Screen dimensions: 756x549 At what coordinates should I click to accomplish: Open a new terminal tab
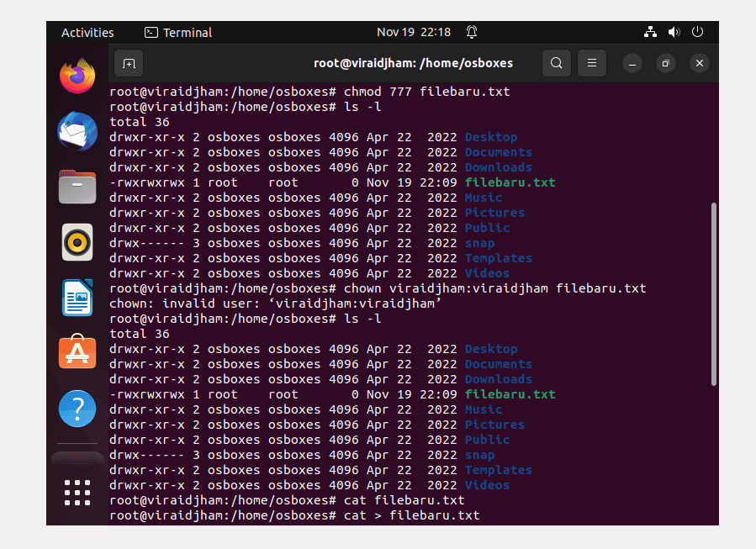[x=129, y=63]
